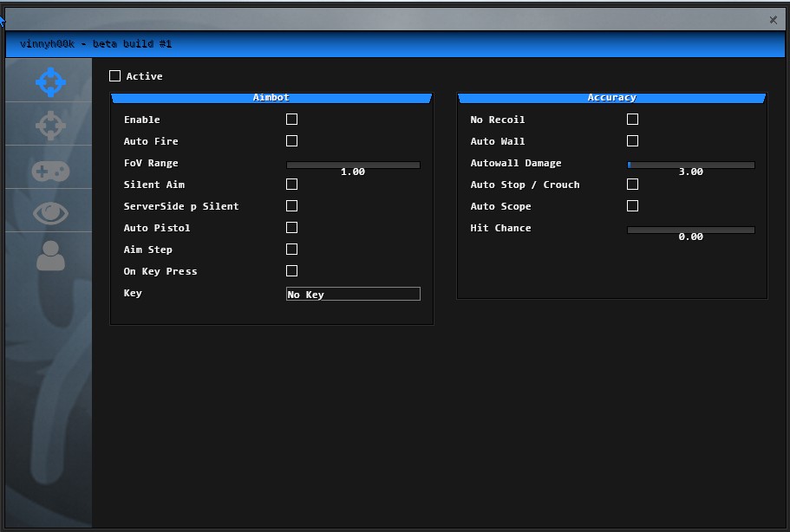790x532 pixels.
Task: Select the blue crosshair sidebar icon
Action: coord(50,82)
